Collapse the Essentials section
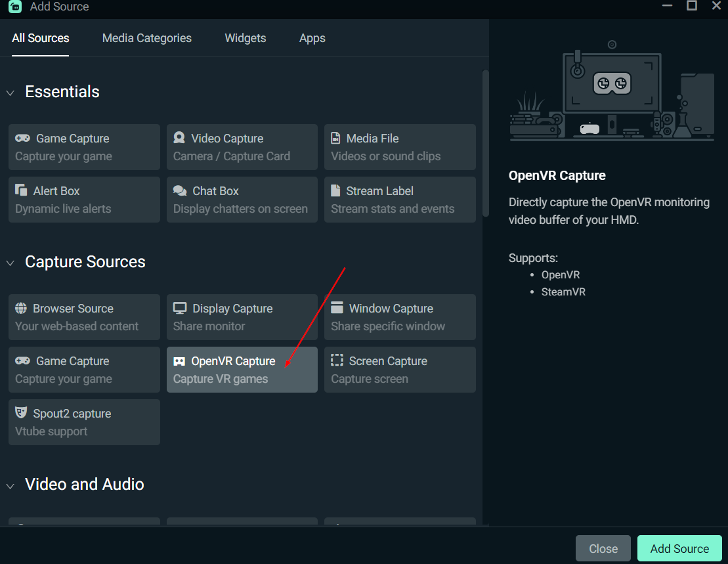This screenshot has width=728, height=564. pyautogui.click(x=10, y=93)
